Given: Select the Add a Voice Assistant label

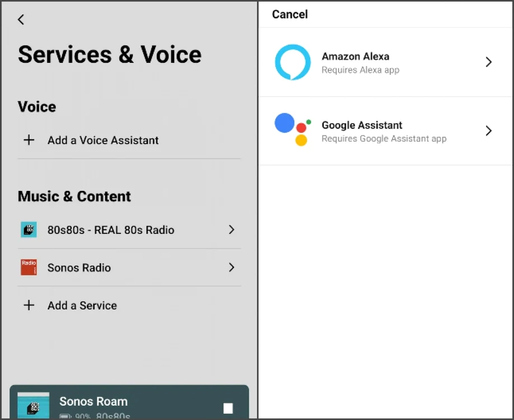Looking at the screenshot, I should point(103,140).
